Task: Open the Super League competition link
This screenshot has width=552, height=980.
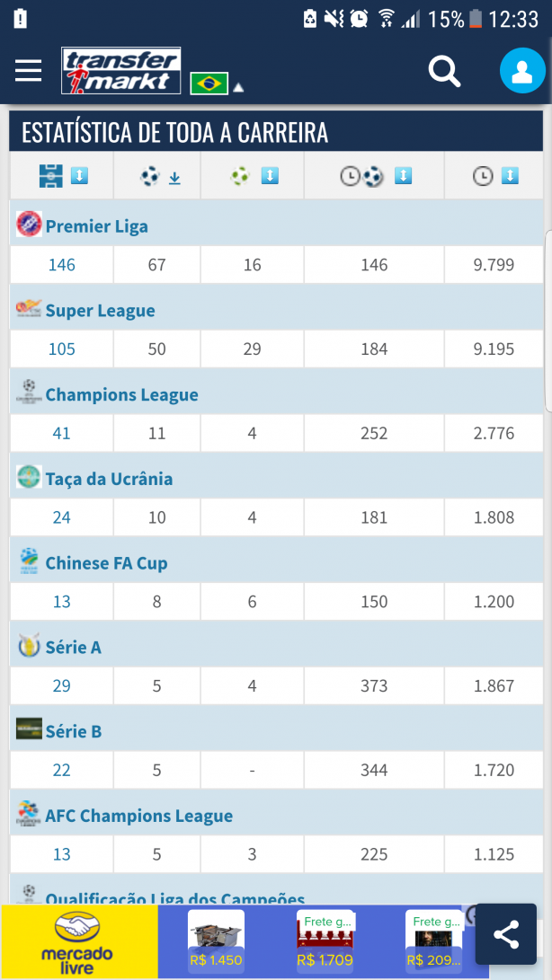Action: point(100,311)
